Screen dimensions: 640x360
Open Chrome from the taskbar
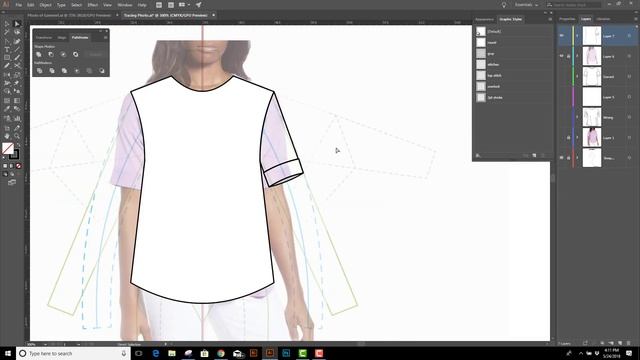[221, 353]
